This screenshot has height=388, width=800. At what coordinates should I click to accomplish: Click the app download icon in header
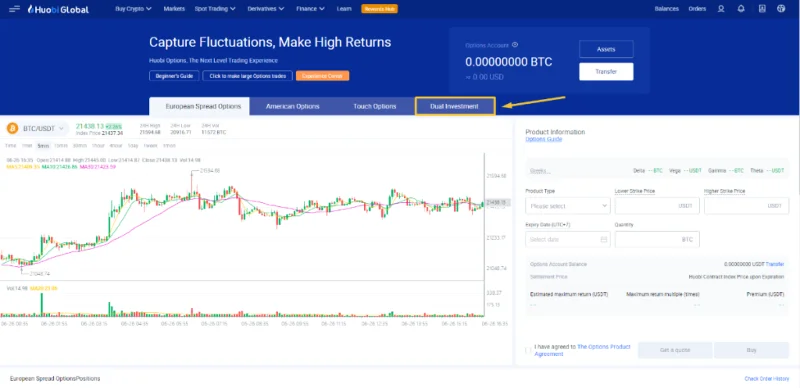pos(762,9)
